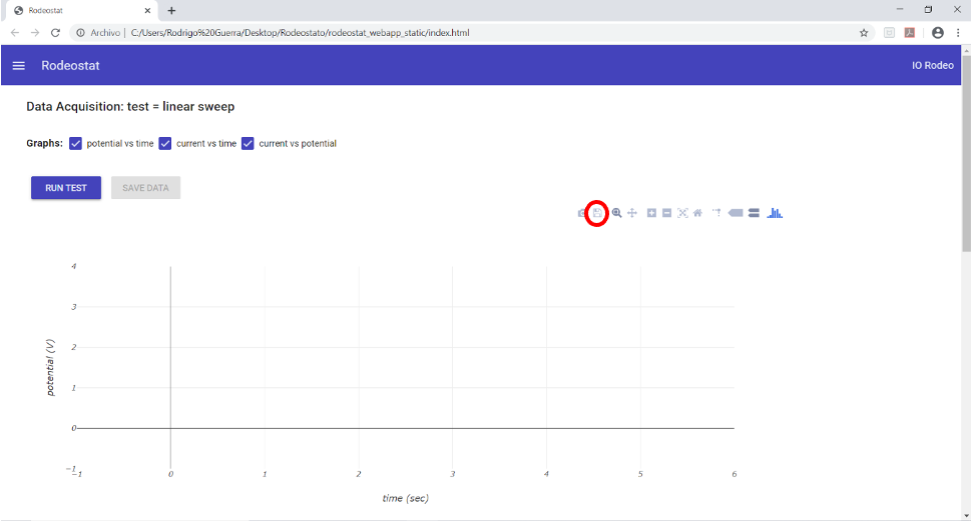
Task: Open the Chrome three-dot menu
Action: 957,32
